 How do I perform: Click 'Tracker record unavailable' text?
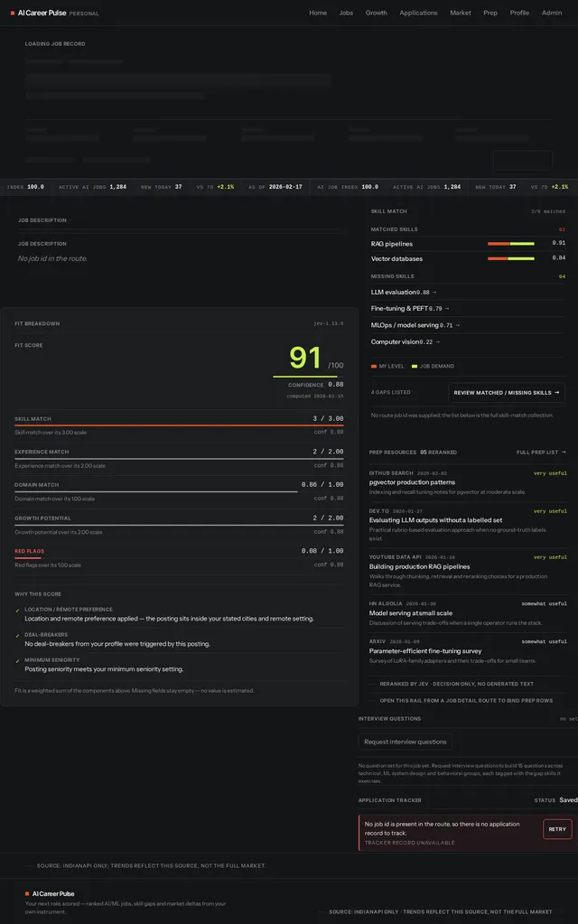point(409,844)
